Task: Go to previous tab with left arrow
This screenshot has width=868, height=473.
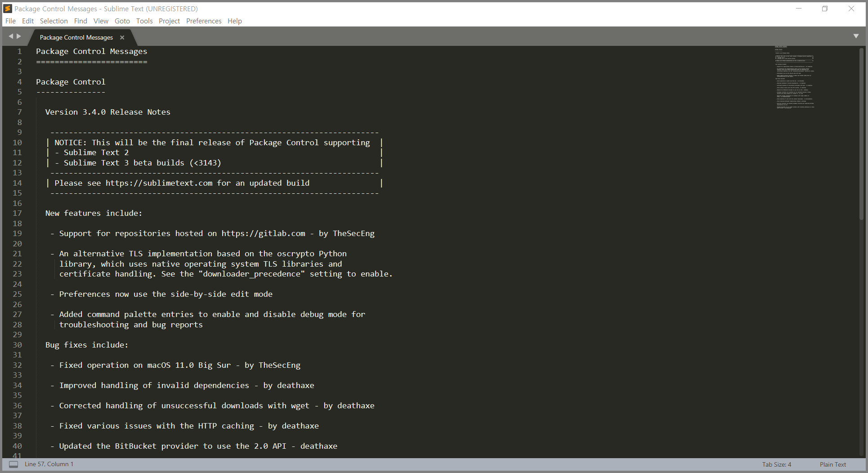Action: pyautogui.click(x=11, y=36)
